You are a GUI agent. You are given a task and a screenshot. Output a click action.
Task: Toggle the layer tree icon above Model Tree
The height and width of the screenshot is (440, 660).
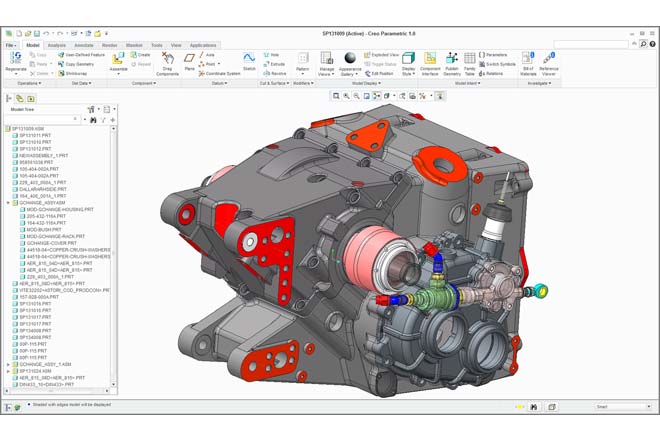(20, 99)
